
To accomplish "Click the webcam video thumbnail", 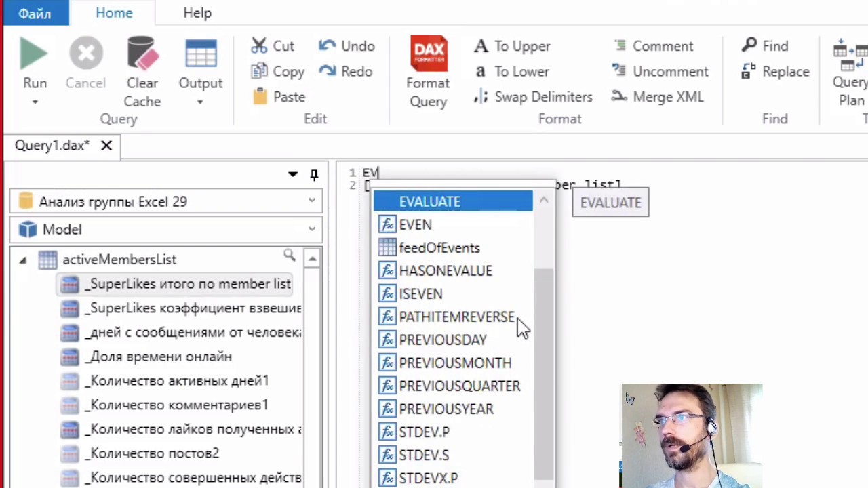I will tap(692, 435).
